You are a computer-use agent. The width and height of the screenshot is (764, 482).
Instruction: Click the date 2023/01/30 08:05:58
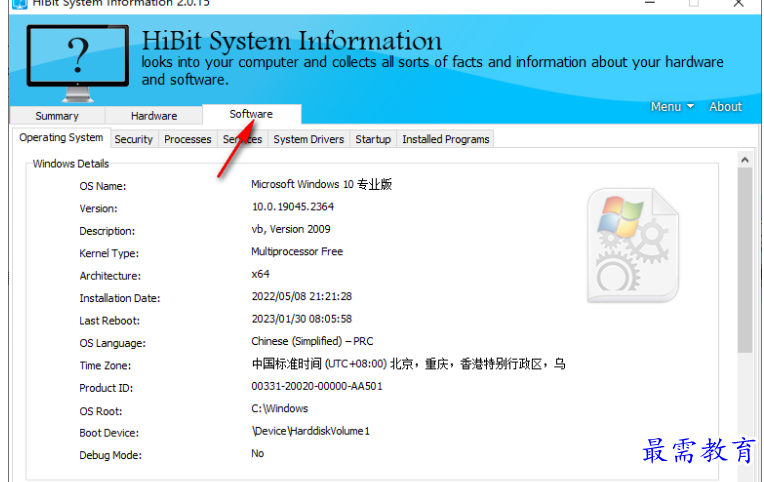click(302, 319)
